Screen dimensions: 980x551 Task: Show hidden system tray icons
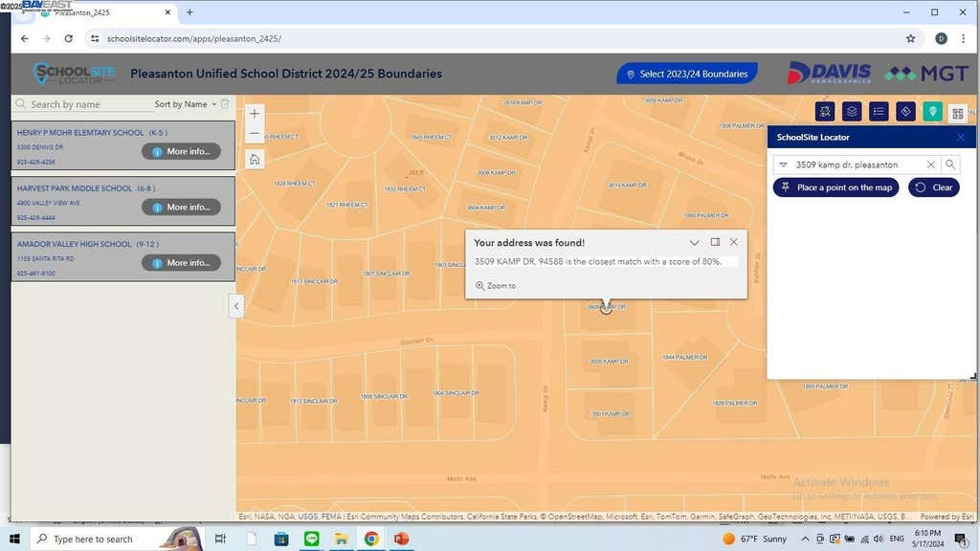[x=805, y=539]
